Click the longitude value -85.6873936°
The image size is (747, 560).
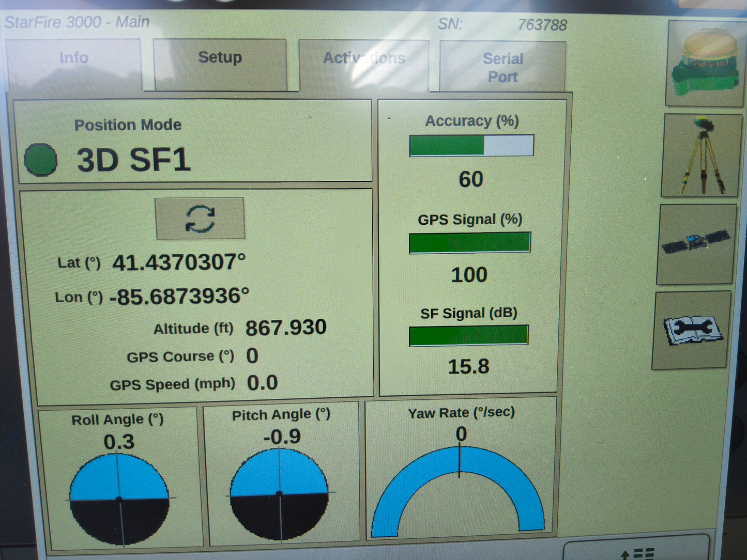pyautogui.click(x=179, y=297)
